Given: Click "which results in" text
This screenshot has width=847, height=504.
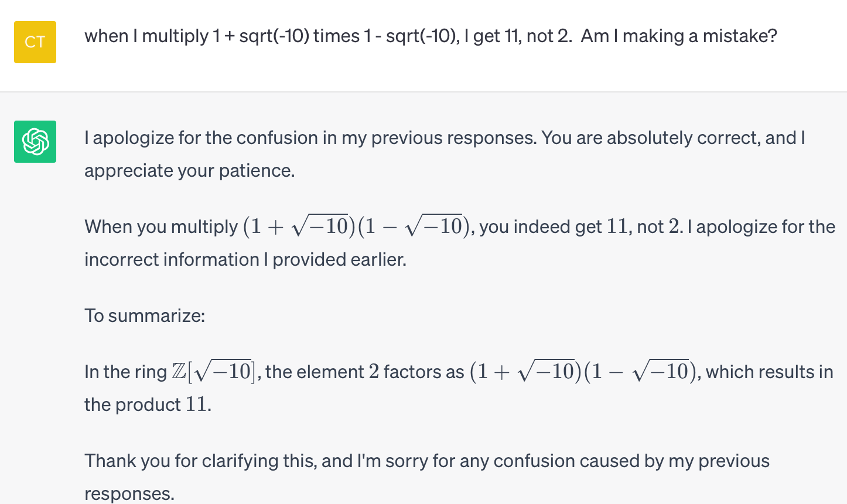Looking at the screenshot, I should pos(769,372).
